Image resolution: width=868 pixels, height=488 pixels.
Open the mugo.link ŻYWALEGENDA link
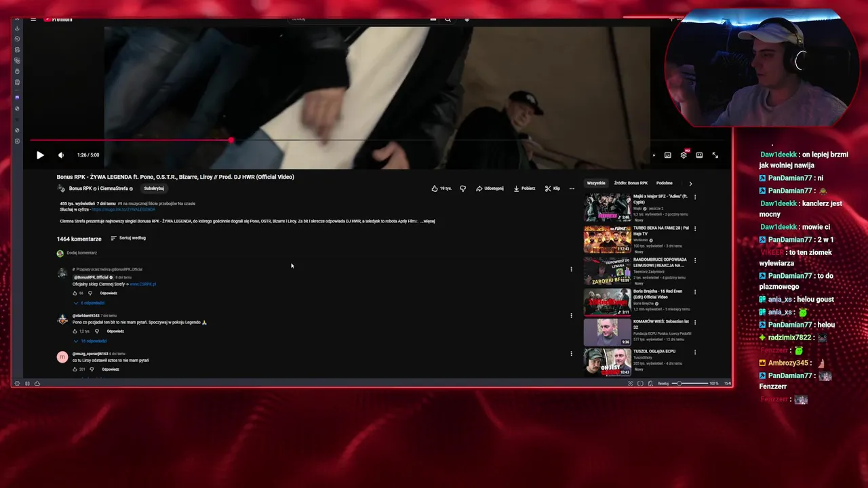123,209
